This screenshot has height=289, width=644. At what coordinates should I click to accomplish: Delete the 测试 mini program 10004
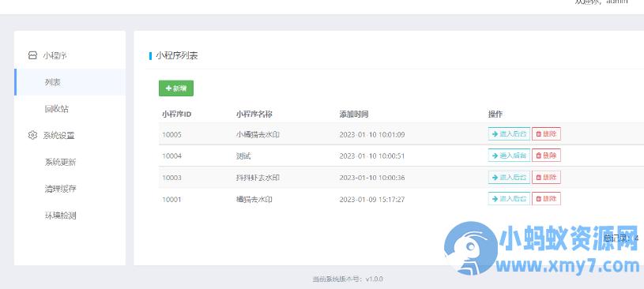(x=546, y=156)
